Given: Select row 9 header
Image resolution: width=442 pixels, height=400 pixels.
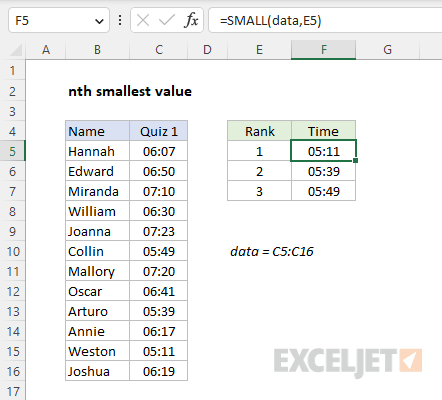Looking at the screenshot, I should (x=13, y=231).
